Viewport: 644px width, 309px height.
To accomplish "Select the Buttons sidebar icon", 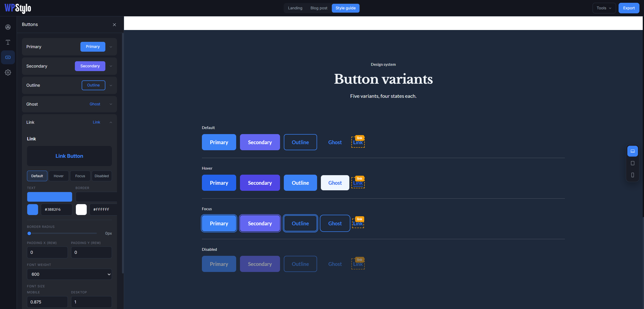I will (x=8, y=57).
